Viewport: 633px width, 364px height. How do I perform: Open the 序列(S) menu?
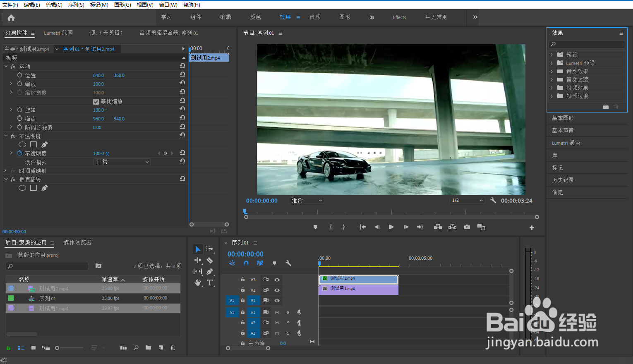[76, 5]
